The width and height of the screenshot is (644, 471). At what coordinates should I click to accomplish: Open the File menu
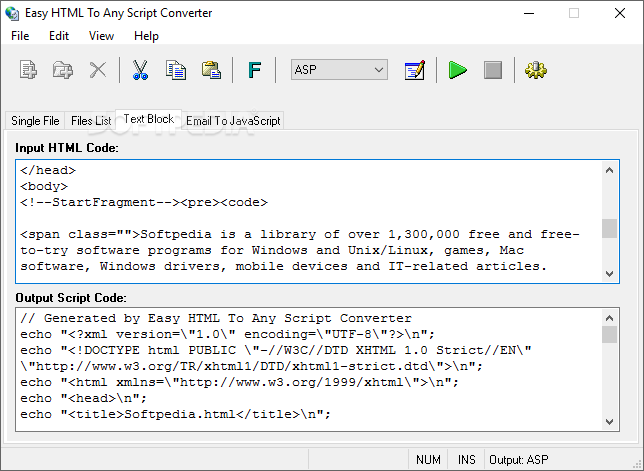pos(20,36)
